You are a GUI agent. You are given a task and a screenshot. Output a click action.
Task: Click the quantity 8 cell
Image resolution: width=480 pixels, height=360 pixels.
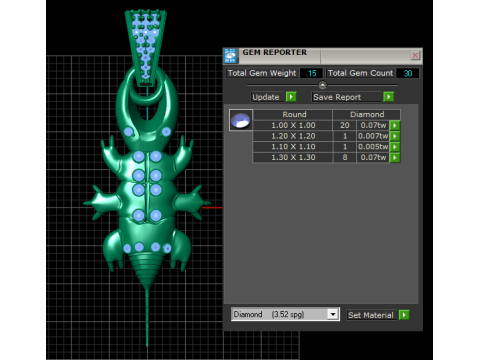(345, 157)
